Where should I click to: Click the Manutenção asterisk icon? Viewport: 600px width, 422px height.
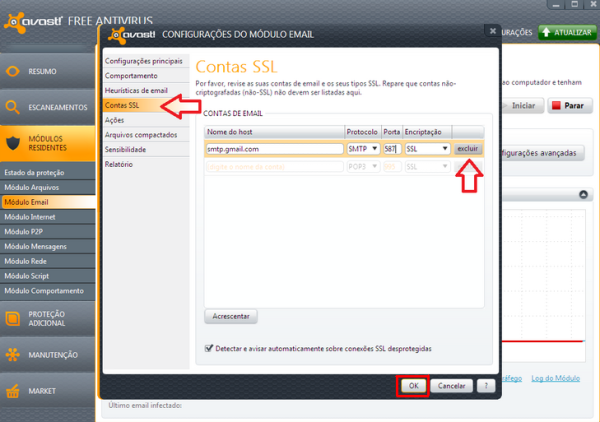(13, 355)
